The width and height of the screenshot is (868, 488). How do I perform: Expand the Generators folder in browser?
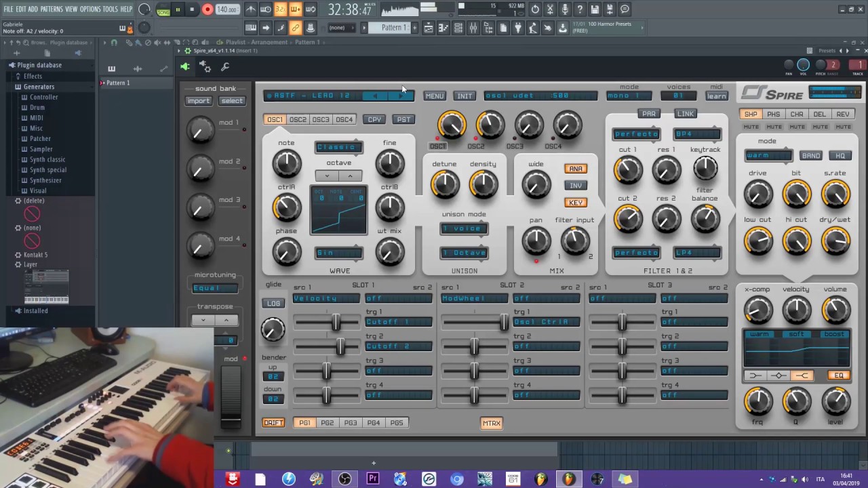pos(39,87)
